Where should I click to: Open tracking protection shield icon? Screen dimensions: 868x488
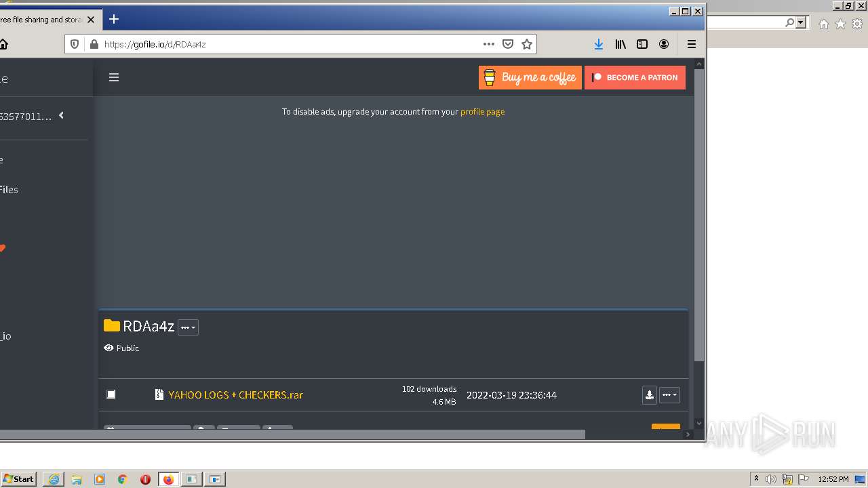click(x=75, y=44)
